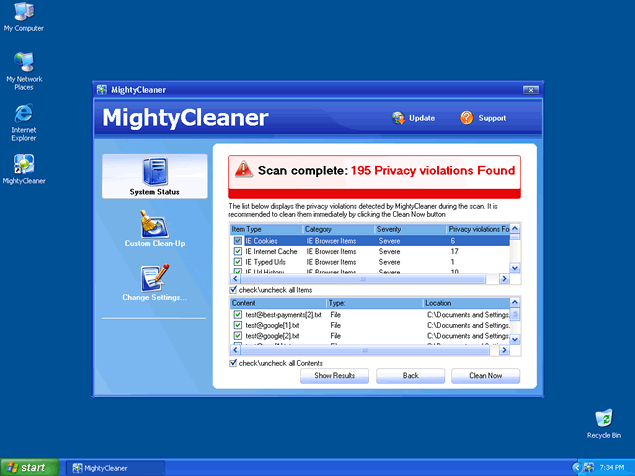Click the Support question mark icon
The width and height of the screenshot is (635, 476).
(467, 118)
